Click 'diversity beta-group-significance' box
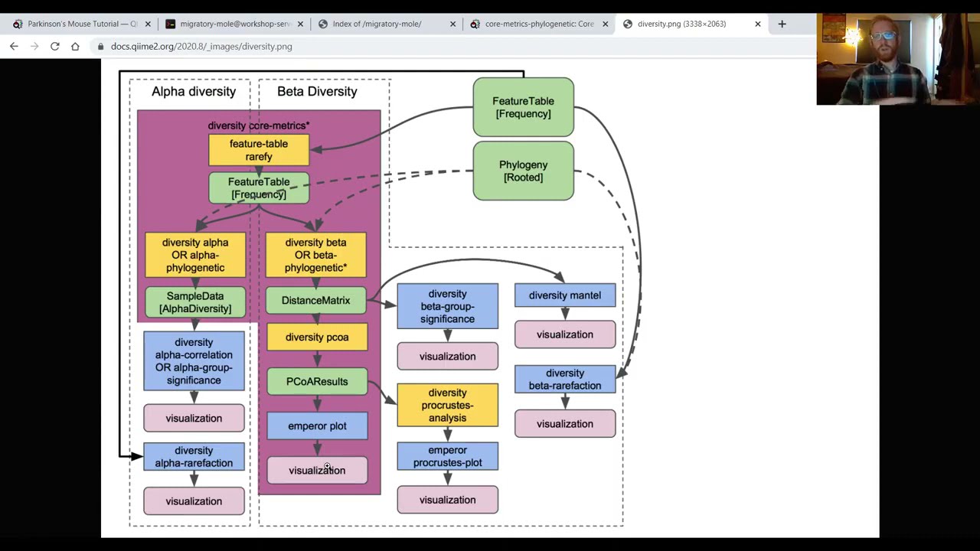Screen dimensions: 980x551 click(447, 306)
